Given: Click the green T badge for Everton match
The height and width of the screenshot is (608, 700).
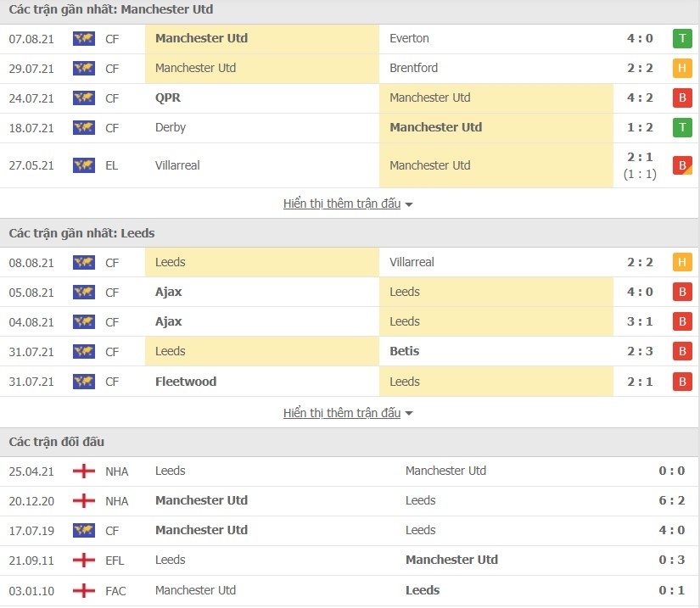Looking at the screenshot, I should [682, 39].
